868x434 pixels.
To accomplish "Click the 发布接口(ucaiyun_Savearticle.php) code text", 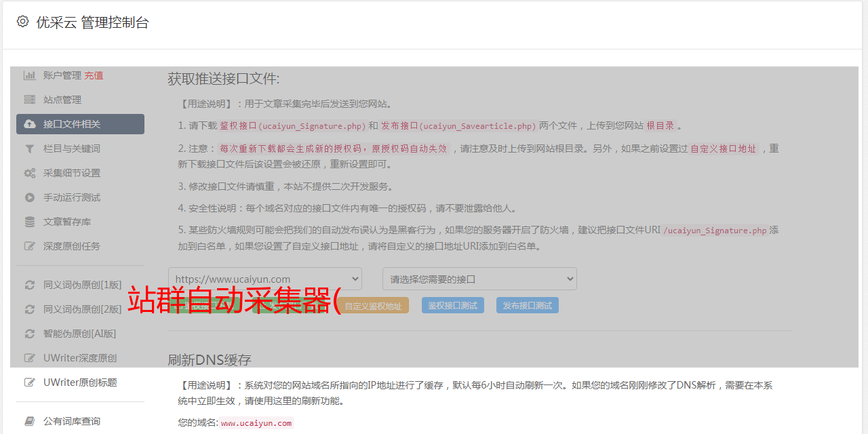I will click(x=459, y=126).
